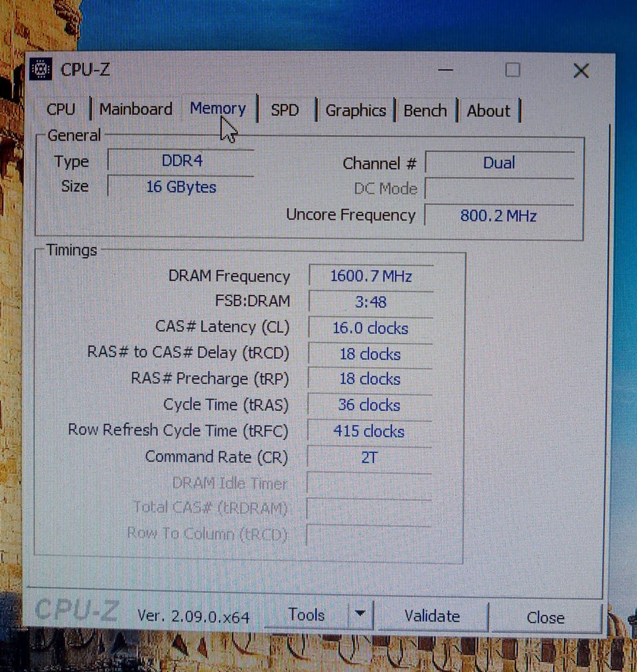
Task: Open the SPD tab
Action: (285, 110)
